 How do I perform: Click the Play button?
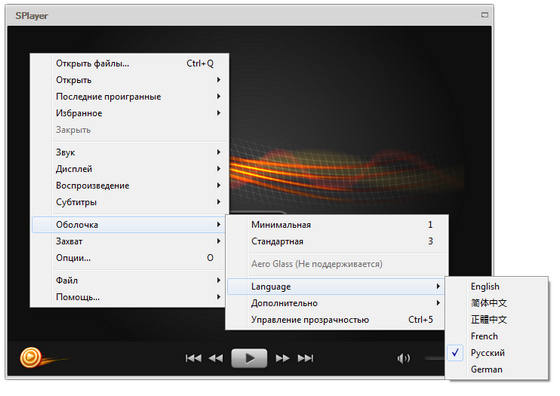249,358
